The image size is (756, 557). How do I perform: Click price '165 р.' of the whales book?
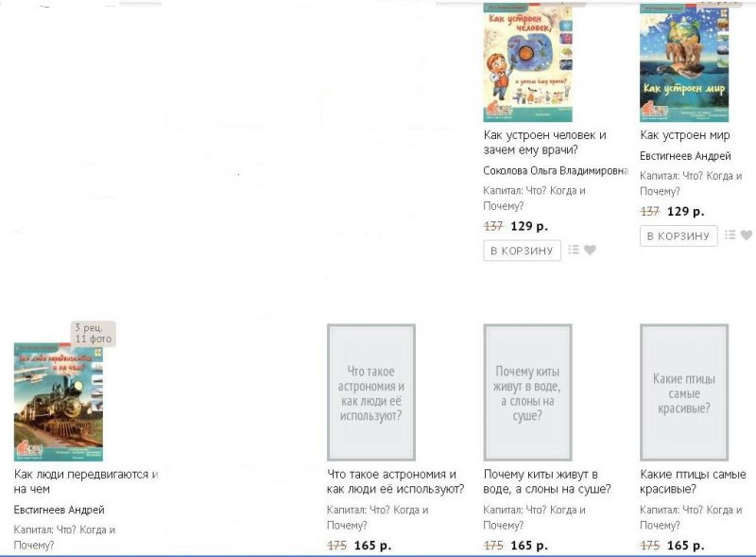point(529,546)
